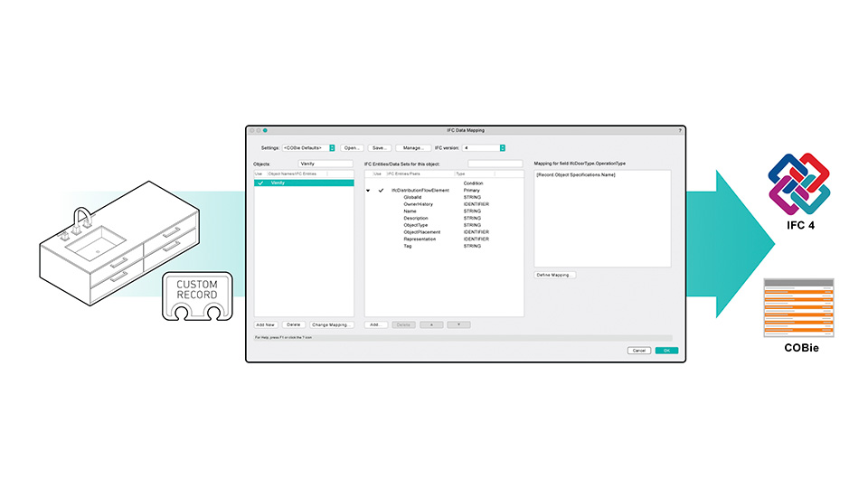Click inside the mapping formula text box

[602, 219]
